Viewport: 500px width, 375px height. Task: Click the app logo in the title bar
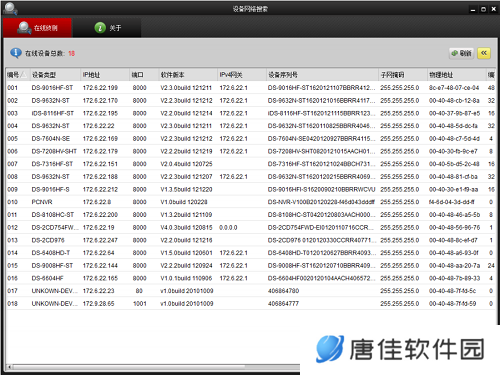pos(10,8)
